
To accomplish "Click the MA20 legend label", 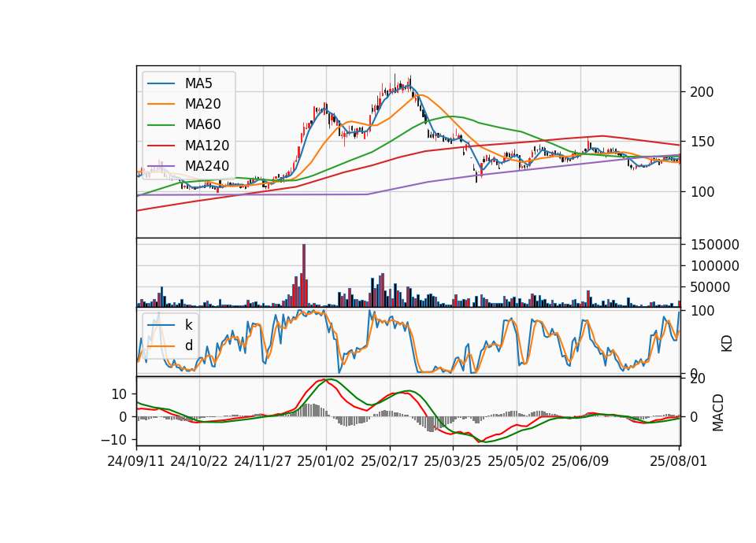I will pyautogui.click(x=202, y=104).
